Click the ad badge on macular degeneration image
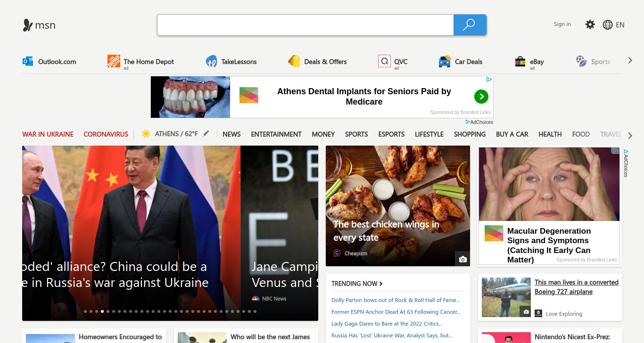Screen dimensions: 644x343 point(615,151)
